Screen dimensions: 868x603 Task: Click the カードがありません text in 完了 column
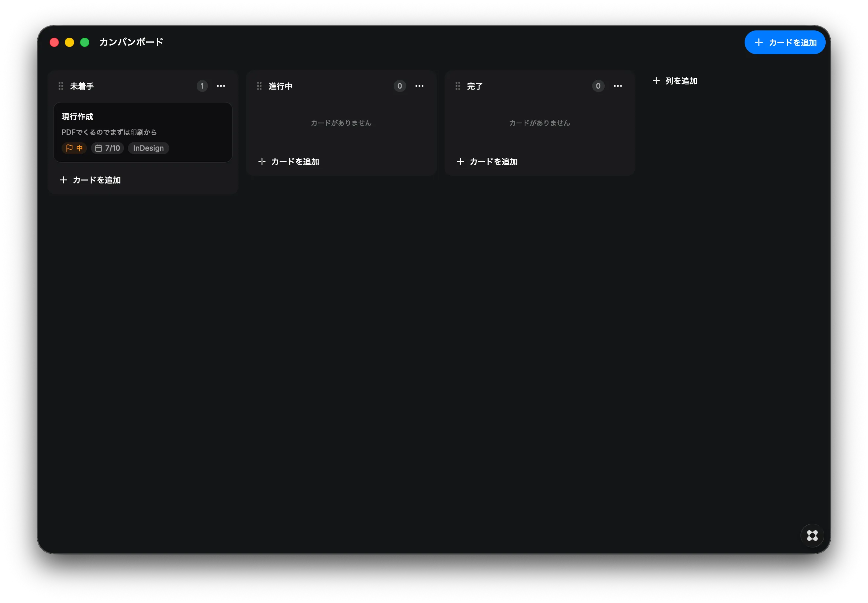[x=540, y=123]
